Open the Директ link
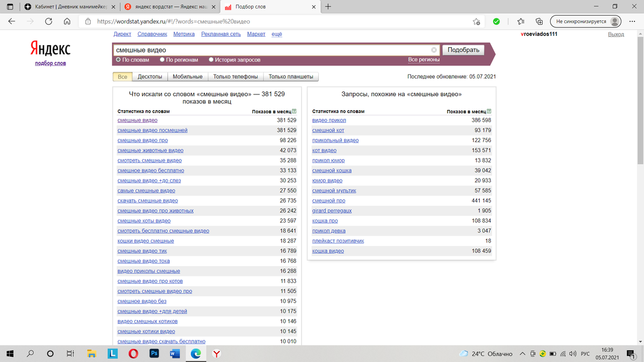This screenshot has height=362, width=644. coord(123,34)
